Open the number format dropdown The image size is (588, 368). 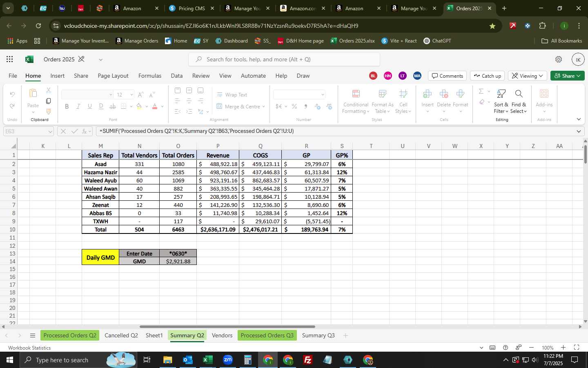[x=323, y=95]
